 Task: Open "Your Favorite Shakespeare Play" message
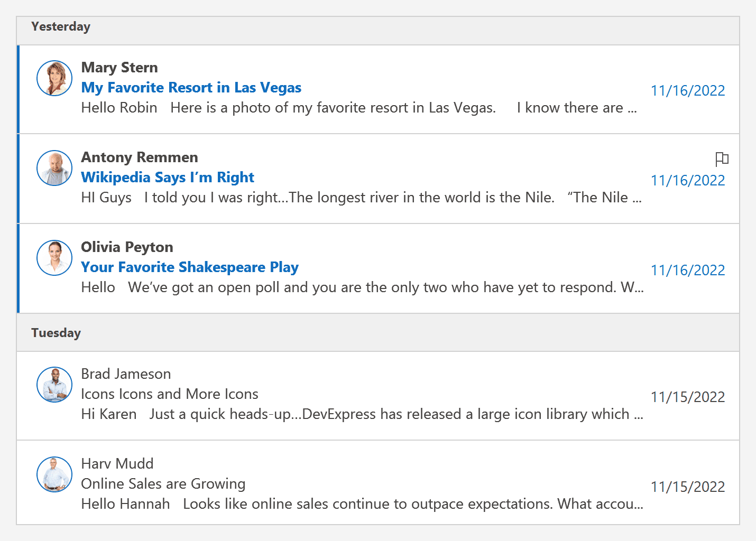point(190,267)
